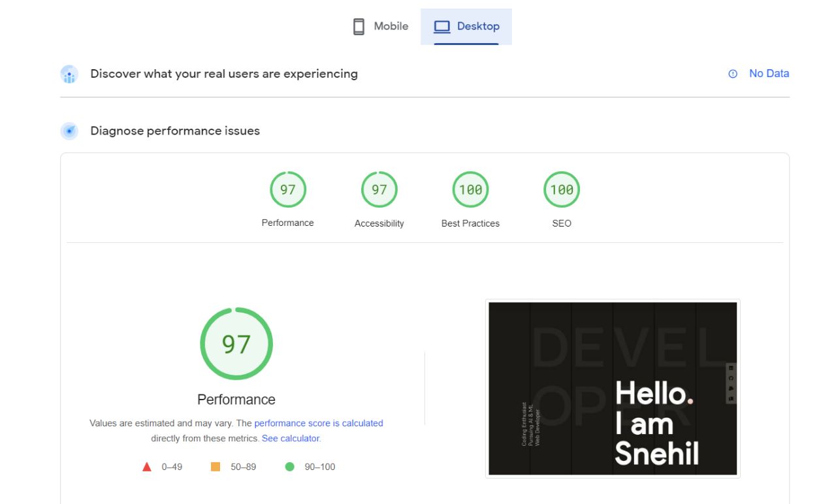Open the Best Practices score gauge
836x504 pixels.
[470, 190]
